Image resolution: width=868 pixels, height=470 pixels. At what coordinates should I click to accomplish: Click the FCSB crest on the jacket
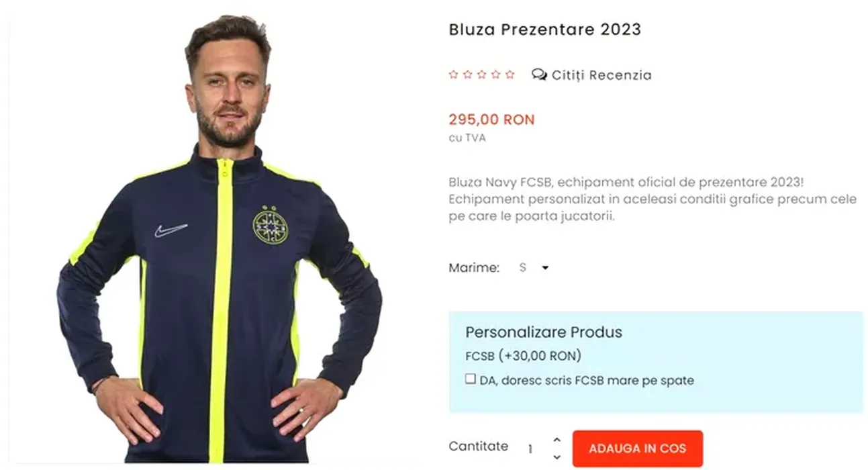[x=269, y=226]
